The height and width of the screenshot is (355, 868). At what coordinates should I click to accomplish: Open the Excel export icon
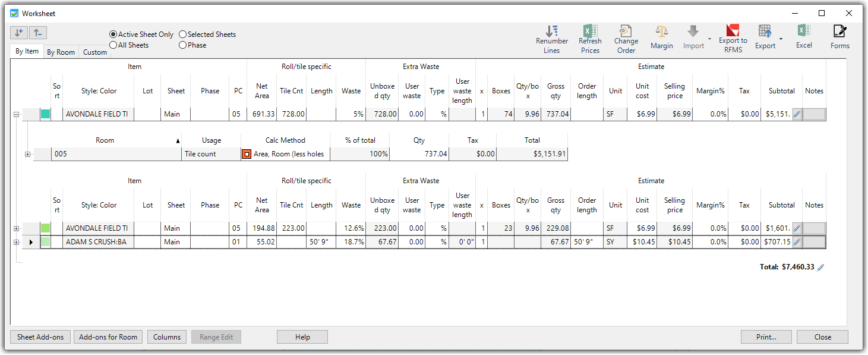pyautogui.click(x=803, y=32)
